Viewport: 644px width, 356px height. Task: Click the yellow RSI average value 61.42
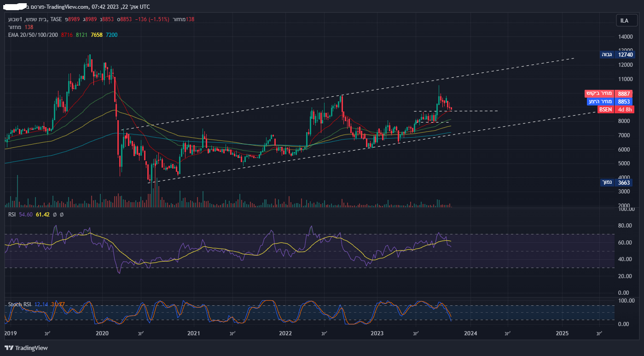pos(43,215)
